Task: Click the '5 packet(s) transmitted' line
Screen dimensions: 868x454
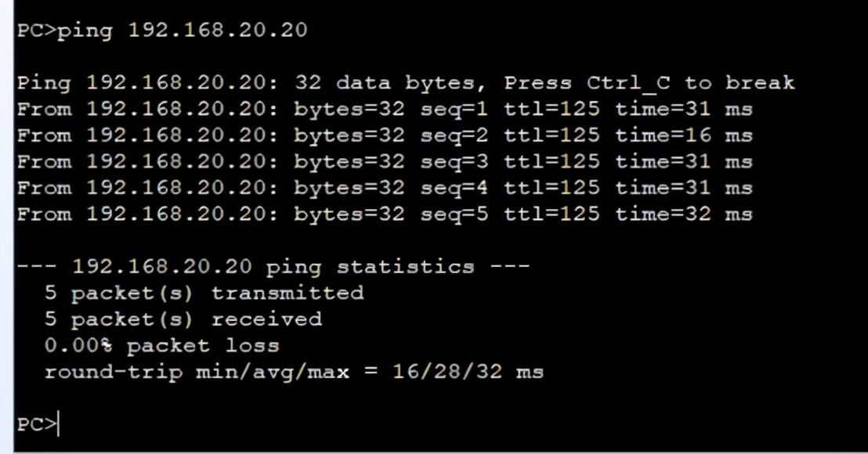Action: [204, 293]
